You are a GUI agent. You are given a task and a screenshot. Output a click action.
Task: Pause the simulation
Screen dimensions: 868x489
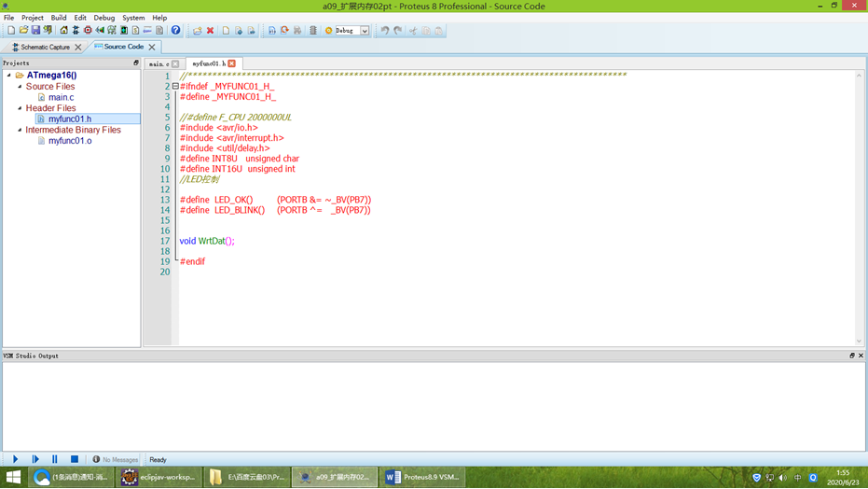click(x=55, y=459)
